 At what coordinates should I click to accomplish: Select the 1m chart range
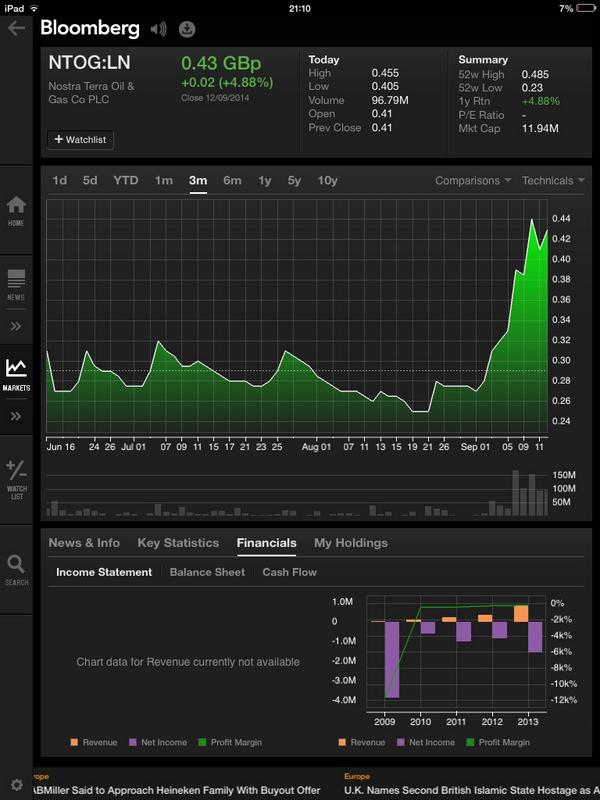pyautogui.click(x=164, y=181)
